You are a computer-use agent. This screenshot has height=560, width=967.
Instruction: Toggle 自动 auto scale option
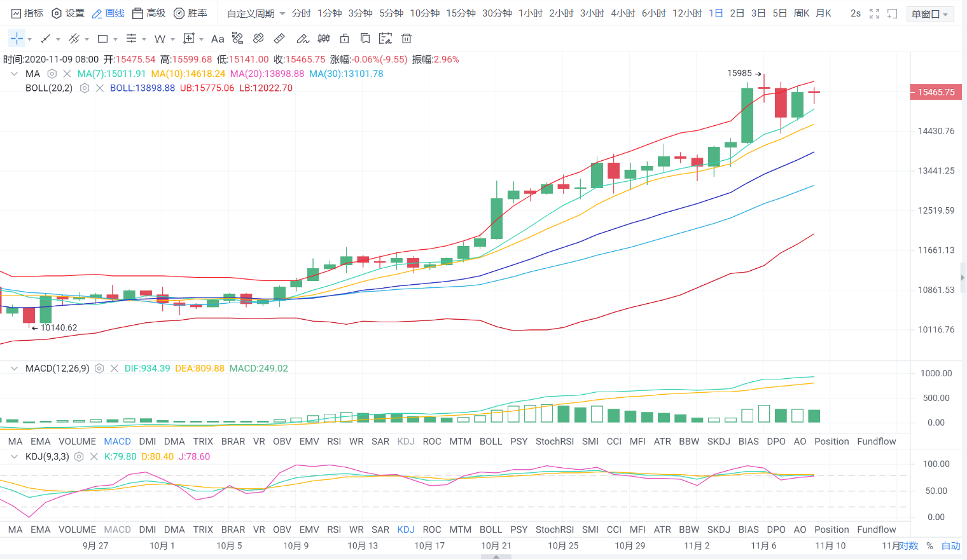(x=950, y=546)
